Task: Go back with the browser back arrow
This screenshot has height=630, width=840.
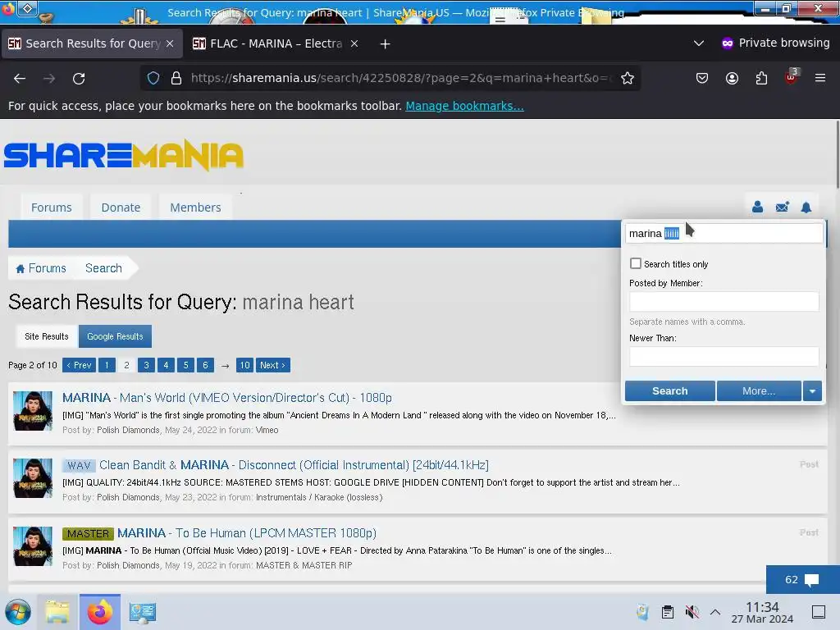Action: click(20, 78)
